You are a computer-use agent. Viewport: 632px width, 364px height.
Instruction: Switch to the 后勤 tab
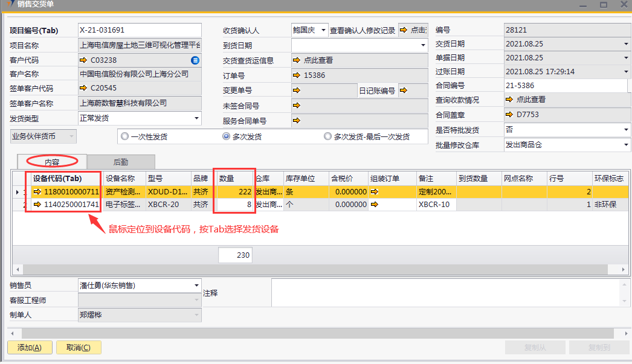click(121, 162)
